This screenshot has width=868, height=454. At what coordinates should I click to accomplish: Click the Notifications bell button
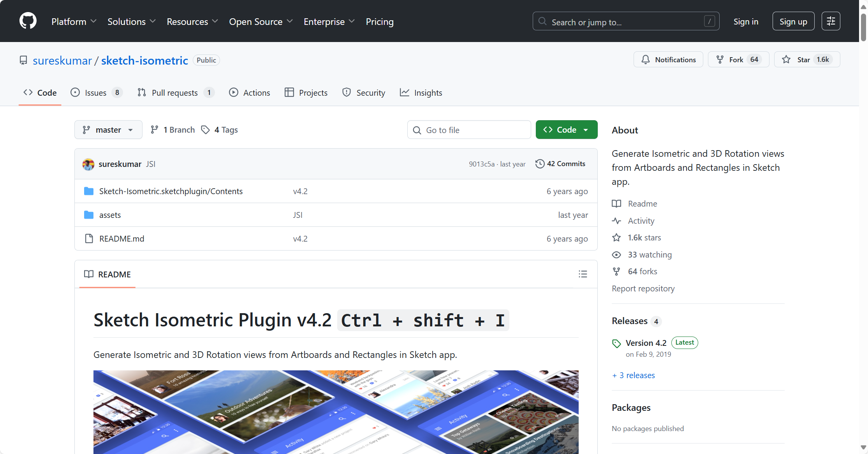click(668, 60)
